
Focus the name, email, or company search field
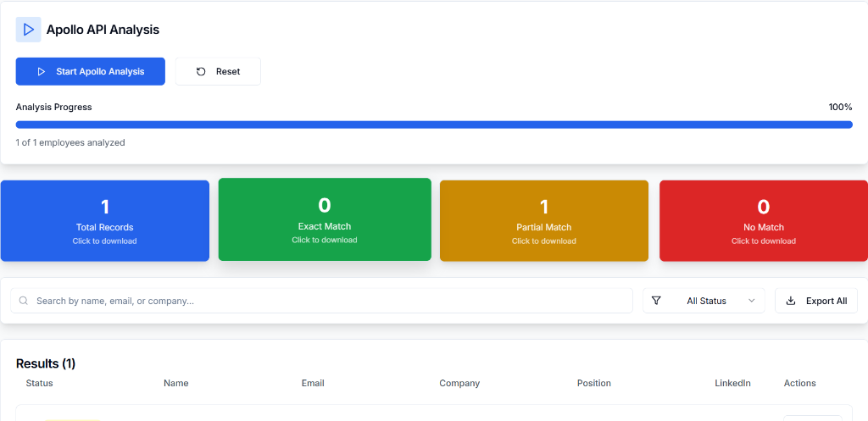tap(331, 301)
